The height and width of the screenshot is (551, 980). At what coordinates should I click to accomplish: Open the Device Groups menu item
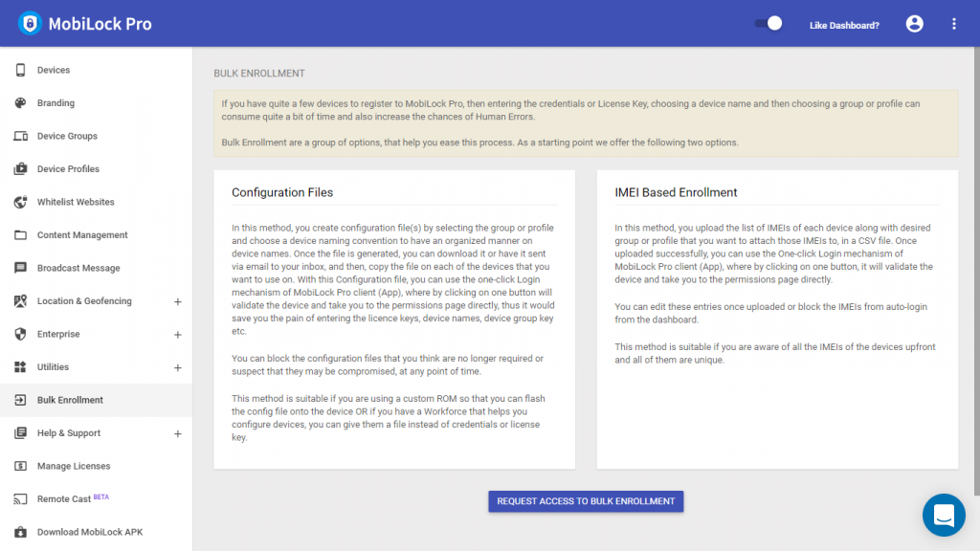click(x=67, y=136)
